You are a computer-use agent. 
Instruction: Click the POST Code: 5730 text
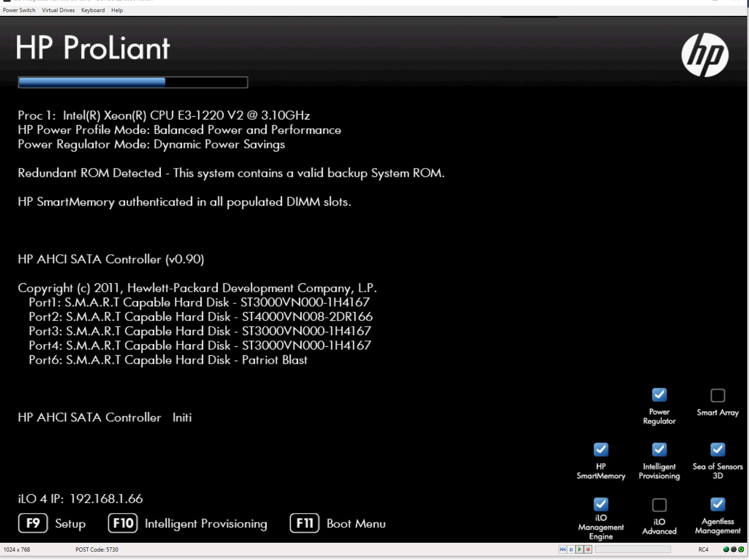point(97,550)
